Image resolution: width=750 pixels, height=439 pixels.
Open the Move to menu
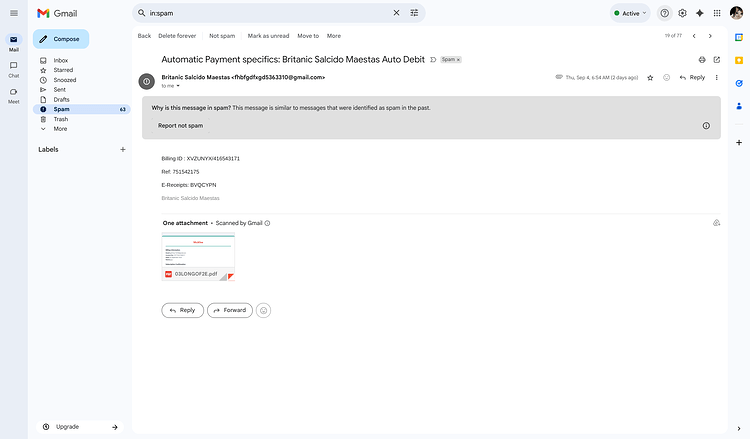308,36
